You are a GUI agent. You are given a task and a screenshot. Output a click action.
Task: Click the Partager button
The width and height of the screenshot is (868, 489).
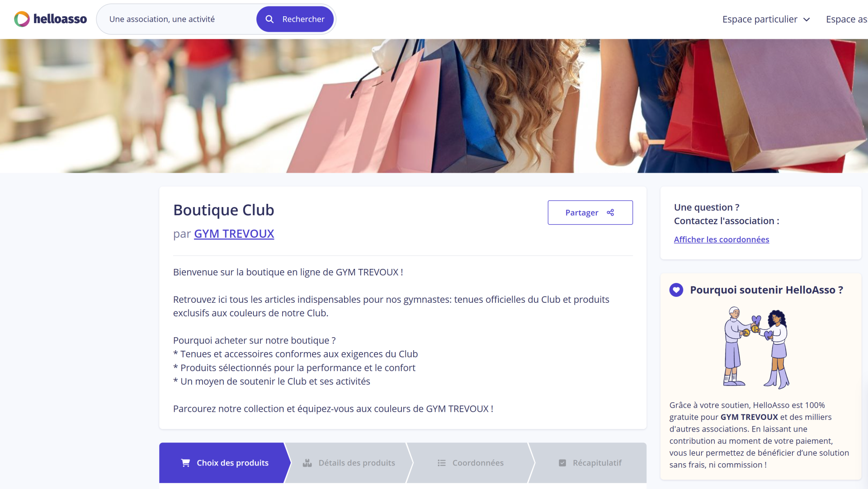pos(590,212)
